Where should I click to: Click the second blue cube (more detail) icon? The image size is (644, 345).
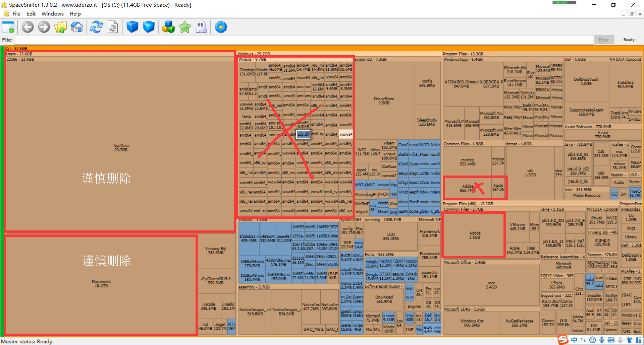149,27
